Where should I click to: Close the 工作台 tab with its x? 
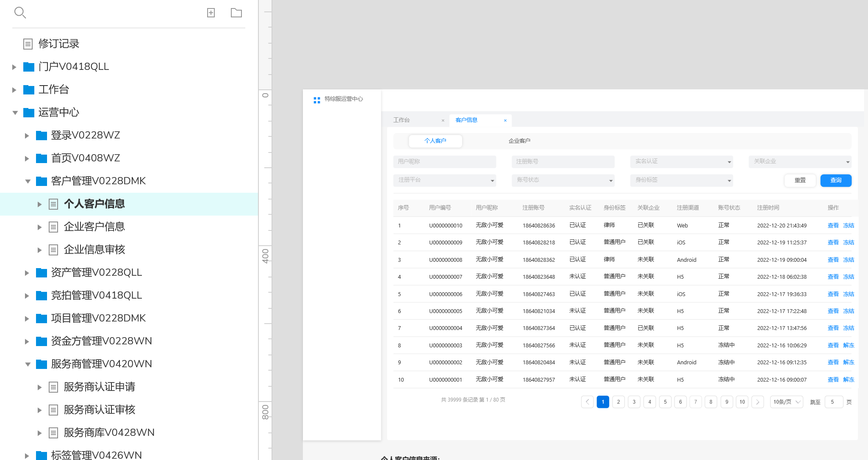coord(443,121)
